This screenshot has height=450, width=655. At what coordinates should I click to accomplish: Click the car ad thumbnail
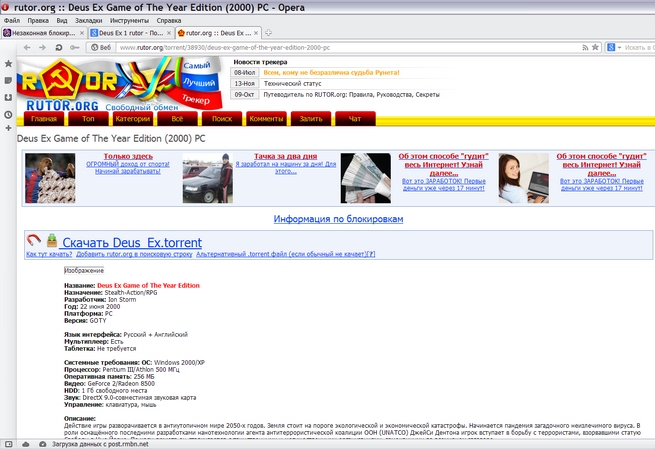(x=208, y=178)
